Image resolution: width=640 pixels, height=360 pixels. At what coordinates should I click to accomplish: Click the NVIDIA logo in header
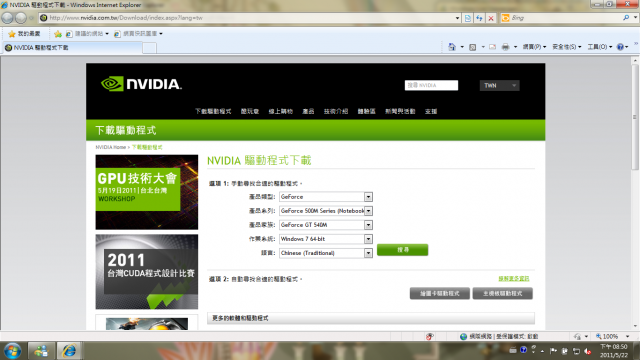coord(141,84)
